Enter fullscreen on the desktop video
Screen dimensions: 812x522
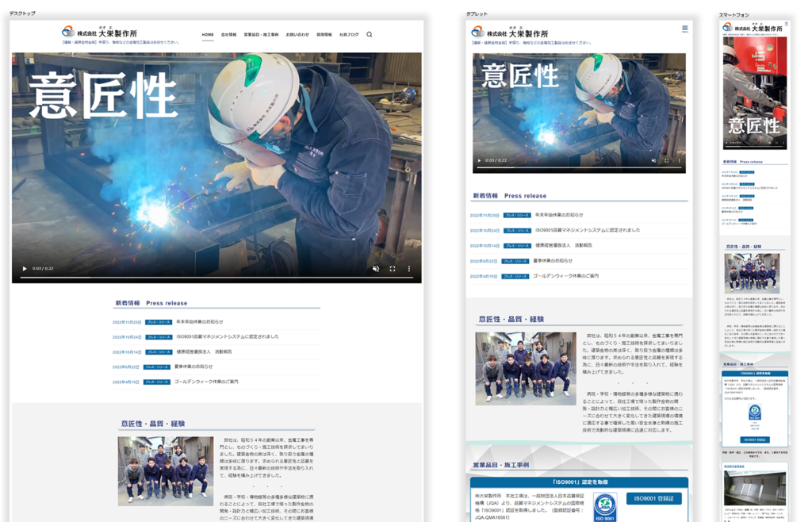(x=393, y=269)
